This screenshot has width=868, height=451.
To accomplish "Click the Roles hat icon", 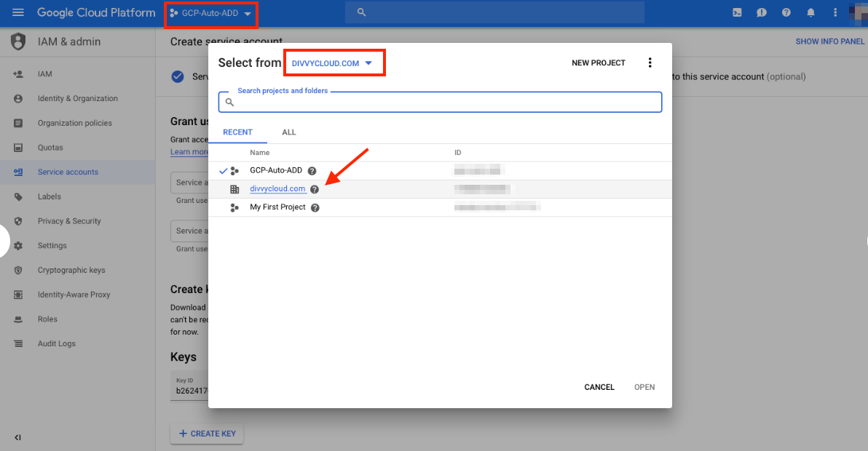I will coord(18,319).
